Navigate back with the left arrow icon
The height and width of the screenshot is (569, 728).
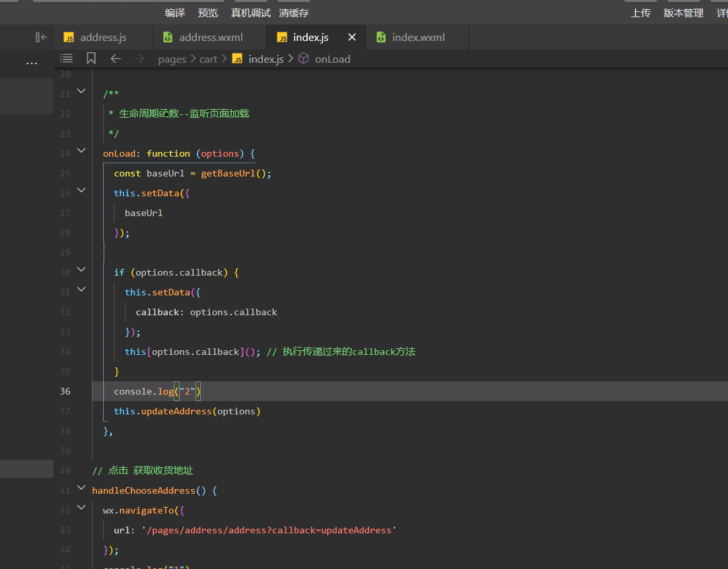click(x=116, y=59)
